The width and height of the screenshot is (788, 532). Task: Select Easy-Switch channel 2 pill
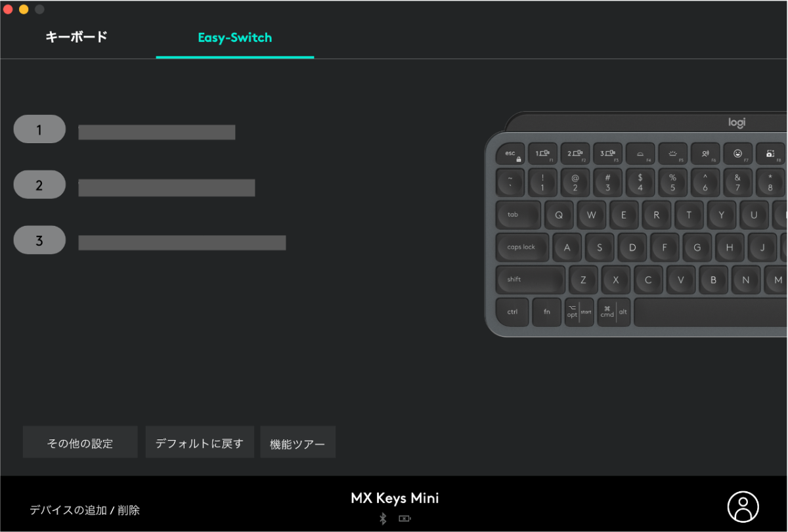[39, 185]
